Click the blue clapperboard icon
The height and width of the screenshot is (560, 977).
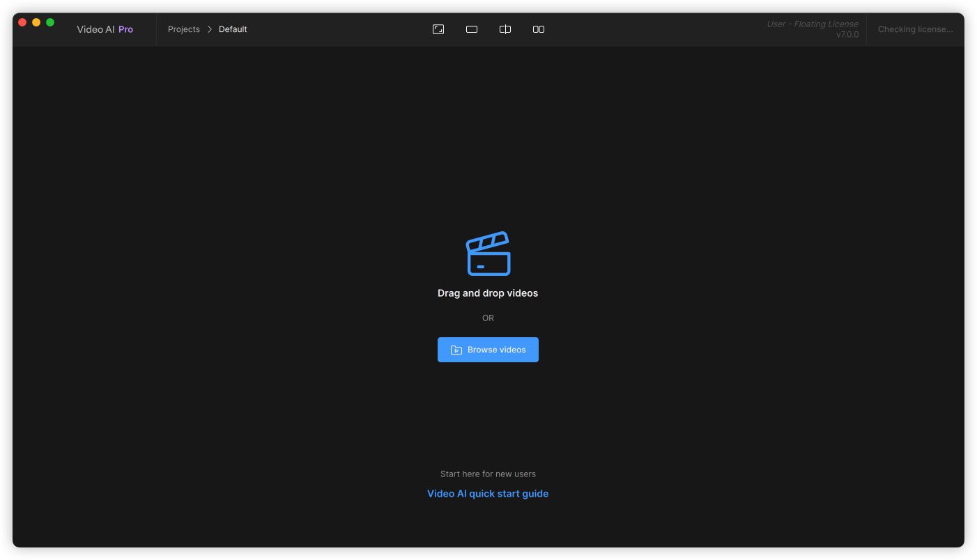point(488,254)
